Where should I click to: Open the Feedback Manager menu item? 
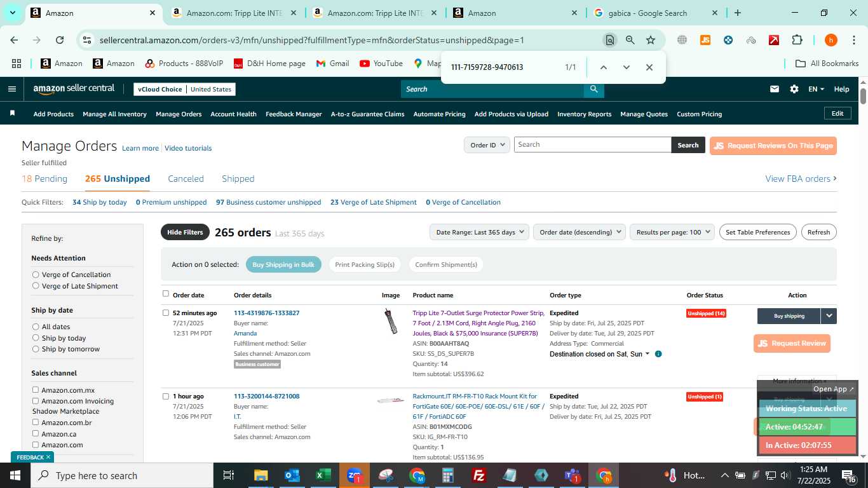[294, 114]
